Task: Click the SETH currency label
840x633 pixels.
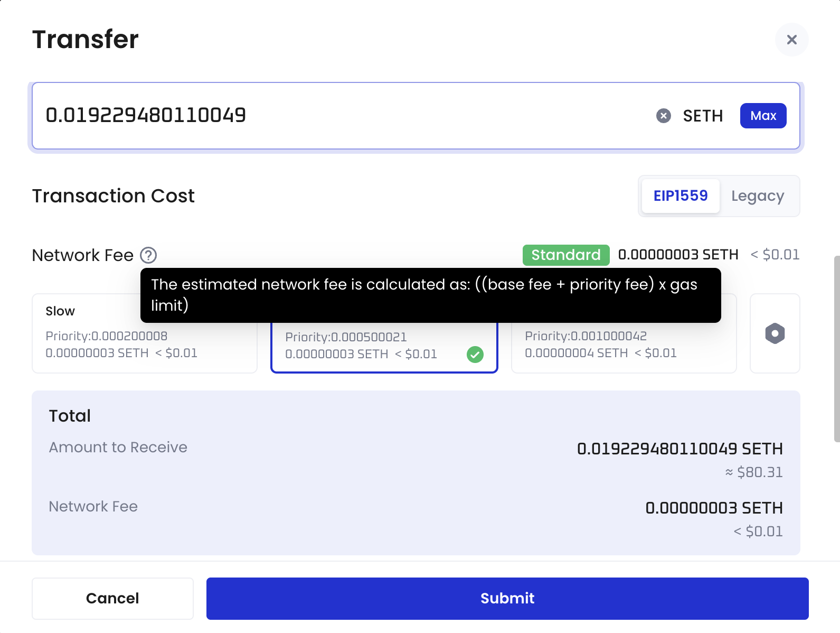Action: coord(702,115)
